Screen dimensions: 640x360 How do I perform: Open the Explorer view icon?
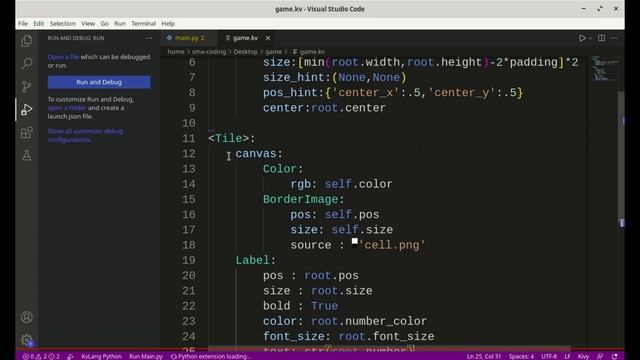27,41
